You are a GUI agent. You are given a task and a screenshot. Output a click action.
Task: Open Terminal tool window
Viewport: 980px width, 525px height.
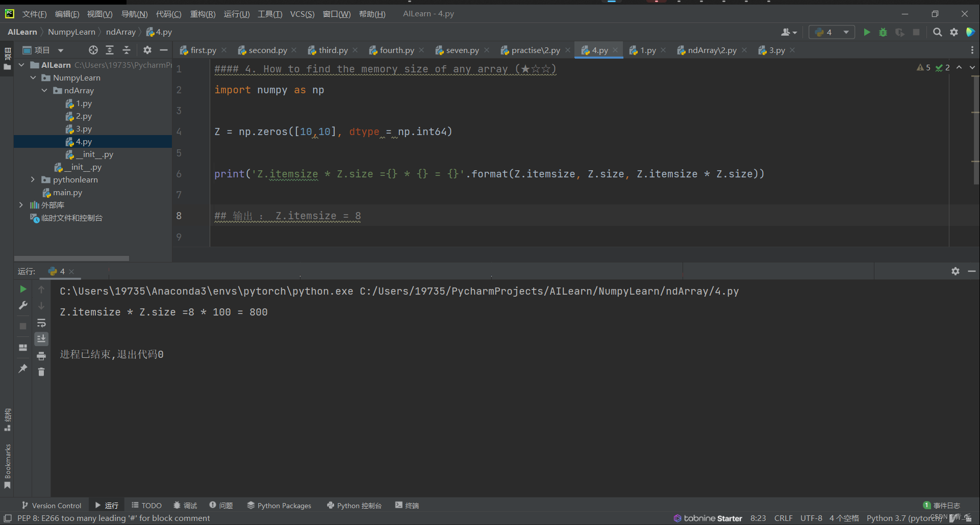click(x=407, y=505)
